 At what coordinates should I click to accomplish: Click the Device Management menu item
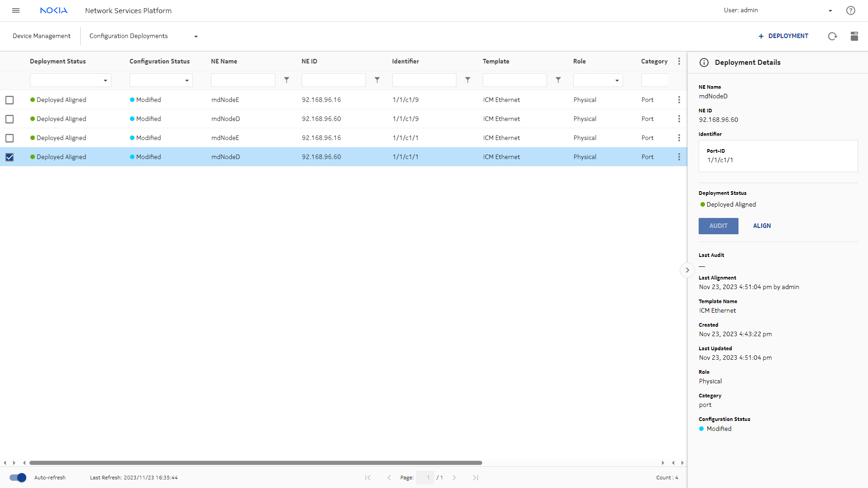coord(42,36)
